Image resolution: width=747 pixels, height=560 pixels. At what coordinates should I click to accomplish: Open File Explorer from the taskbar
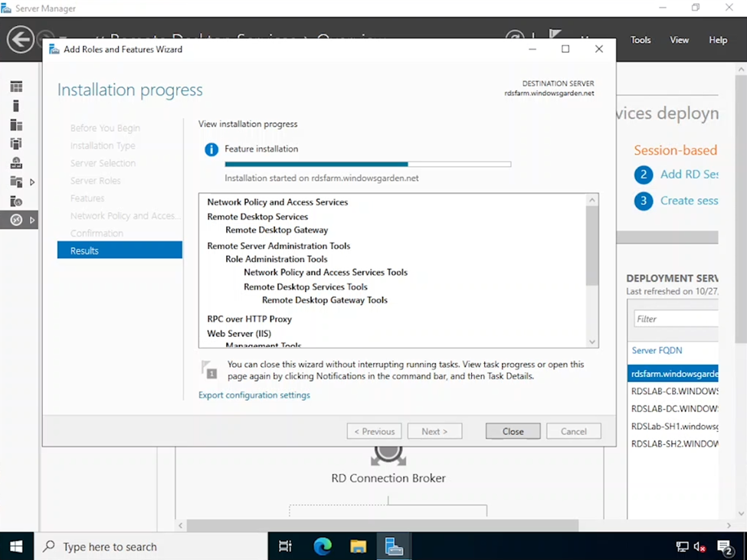pos(358,546)
